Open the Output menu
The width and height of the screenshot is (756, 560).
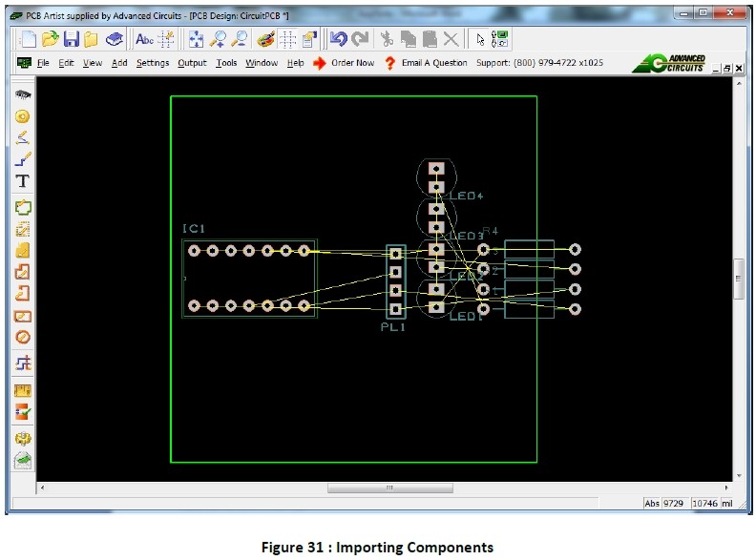[192, 63]
